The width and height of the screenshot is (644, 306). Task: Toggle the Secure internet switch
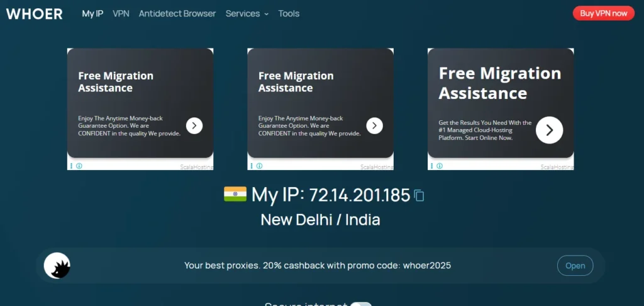click(x=361, y=304)
